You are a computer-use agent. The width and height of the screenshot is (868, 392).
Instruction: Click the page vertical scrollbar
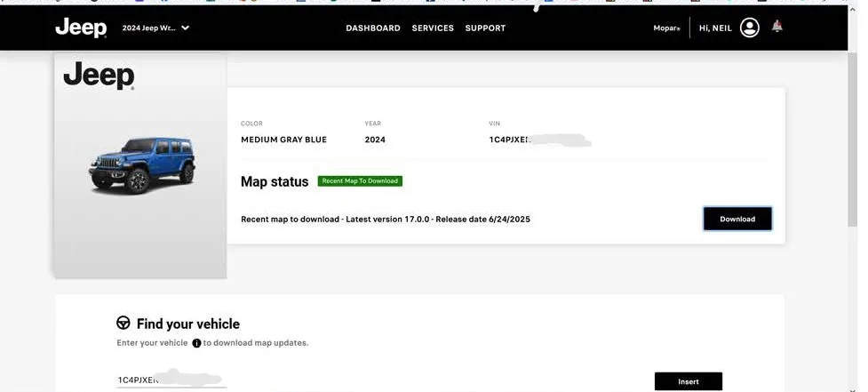pos(853,139)
